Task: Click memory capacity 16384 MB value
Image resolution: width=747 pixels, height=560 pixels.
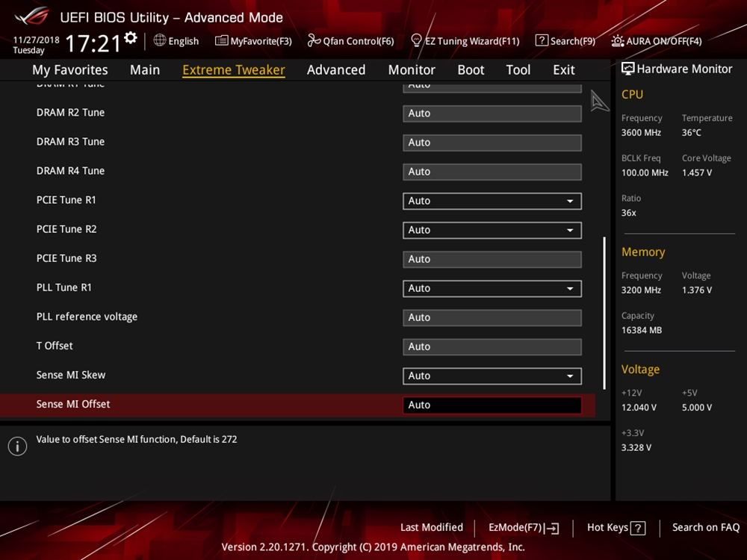Action: [641, 330]
